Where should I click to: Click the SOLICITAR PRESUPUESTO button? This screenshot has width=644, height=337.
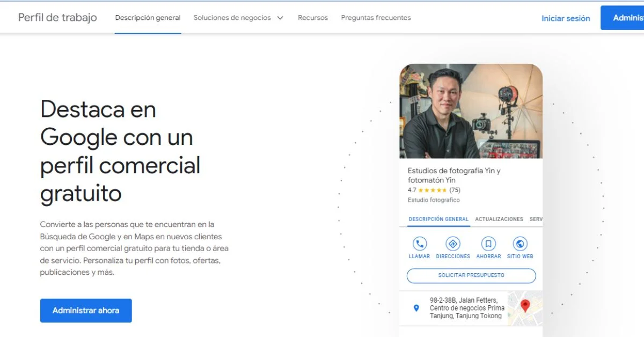[471, 275]
